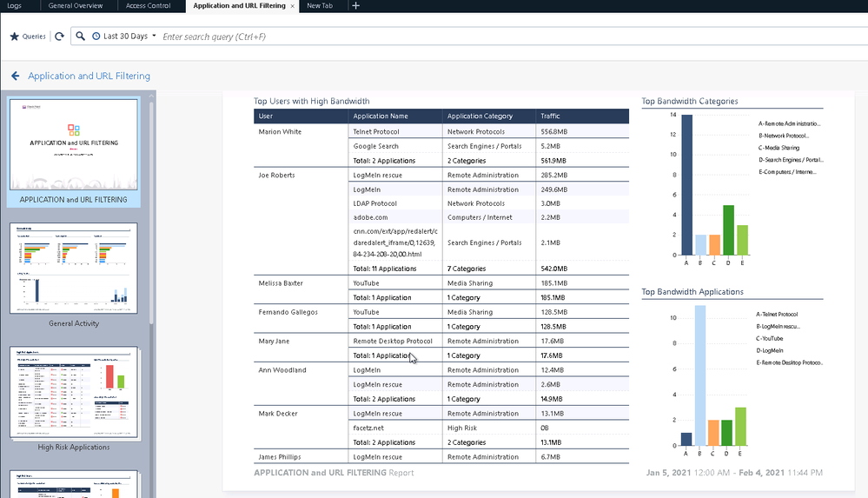Click the C-Media Sharing legend entry
The width and height of the screenshot is (868, 498).
coord(779,148)
